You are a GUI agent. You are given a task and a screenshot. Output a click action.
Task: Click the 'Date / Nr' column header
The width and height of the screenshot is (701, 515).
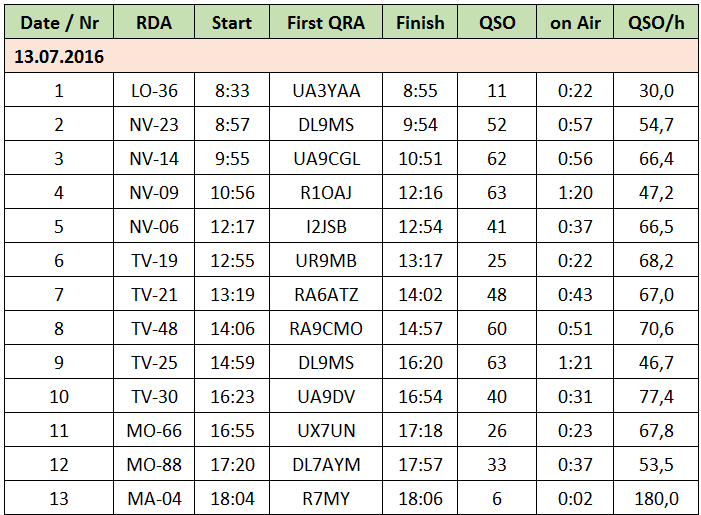[x=58, y=21]
